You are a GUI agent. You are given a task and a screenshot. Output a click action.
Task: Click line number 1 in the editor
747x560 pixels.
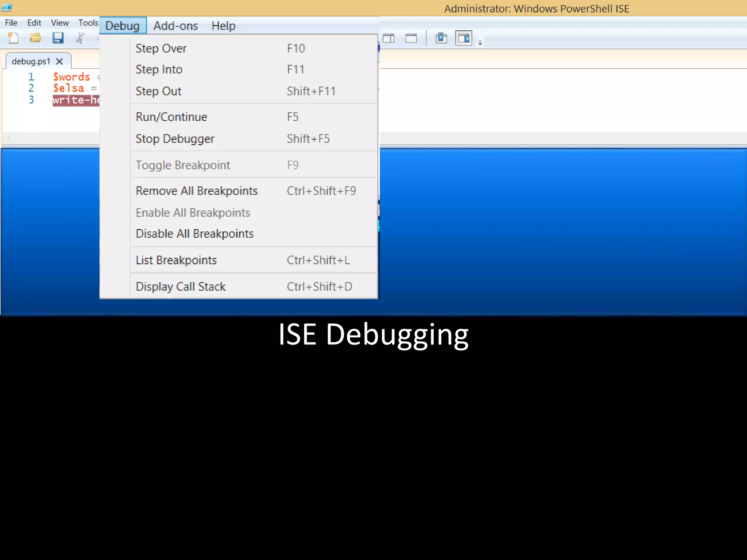31,77
